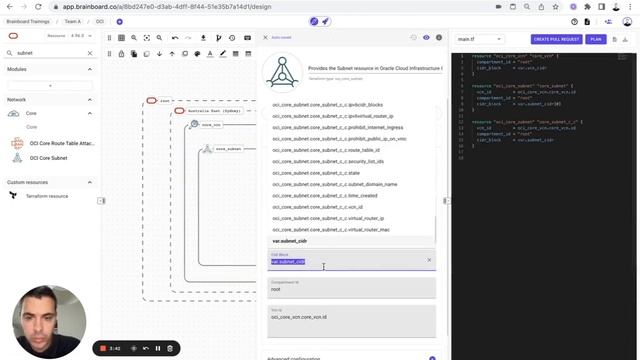The height and width of the screenshot is (360, 640).
Task: Click the copy/duplicate icon in toolbar
Action: coord(134,54)
